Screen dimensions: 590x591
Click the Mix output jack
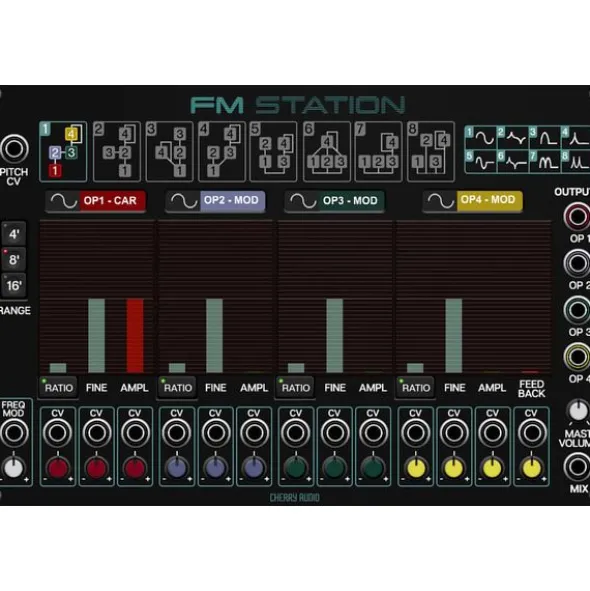[577, 467]
